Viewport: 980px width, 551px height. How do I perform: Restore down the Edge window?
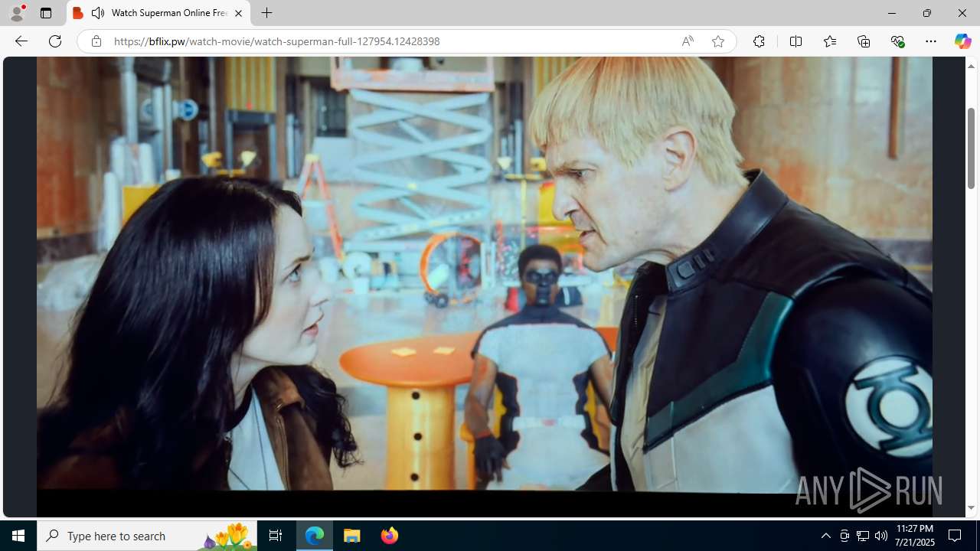(926, 13)
